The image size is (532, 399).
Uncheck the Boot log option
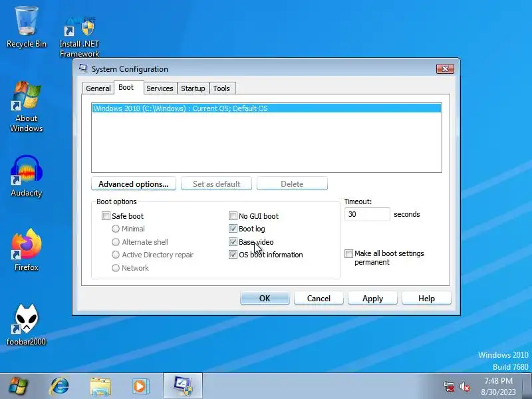click(233, 229)
